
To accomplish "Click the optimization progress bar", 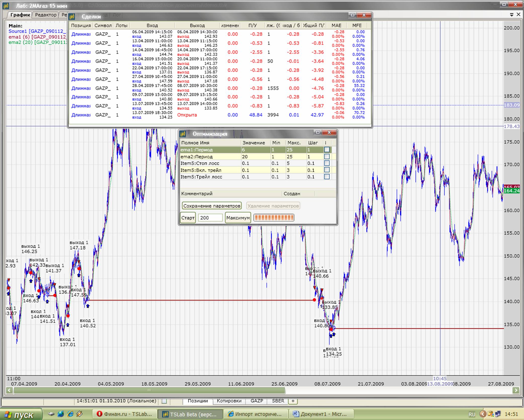I will click(274, 218).
